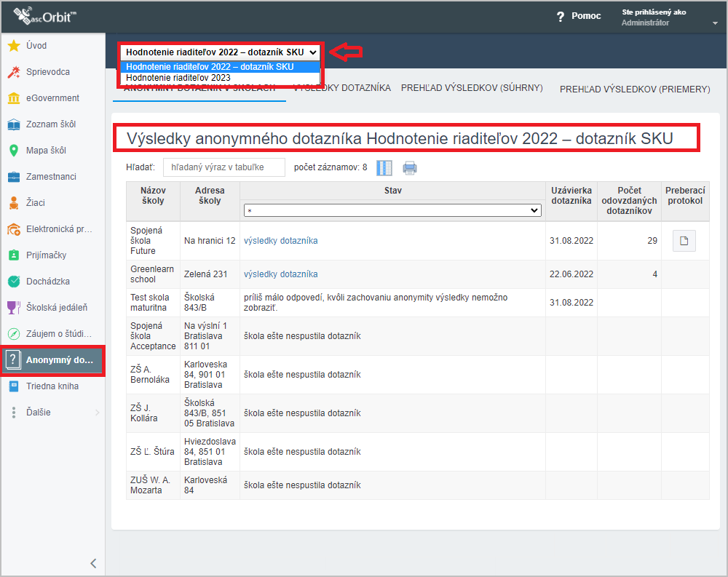Open eGovernment from the sidebar icon

[13, 98]
